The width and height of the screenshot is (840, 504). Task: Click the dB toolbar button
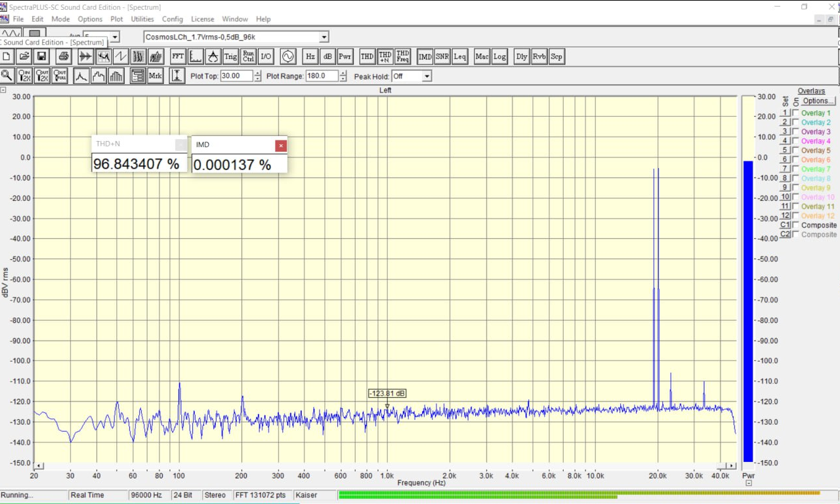(327, 56)
